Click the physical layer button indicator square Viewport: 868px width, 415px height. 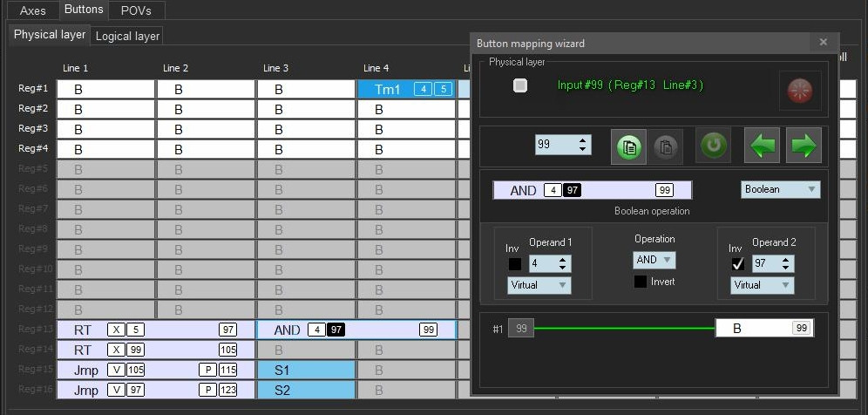click(519, 85)
